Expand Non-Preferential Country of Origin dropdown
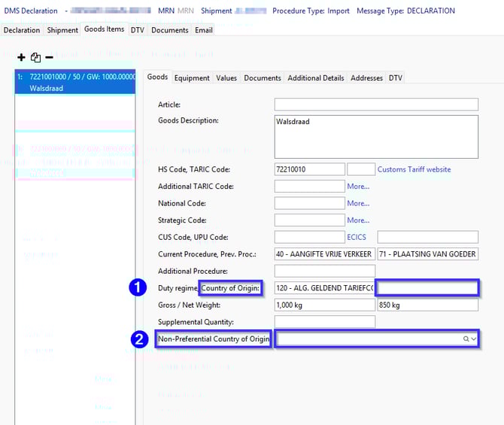 click(x=474, y=339)
